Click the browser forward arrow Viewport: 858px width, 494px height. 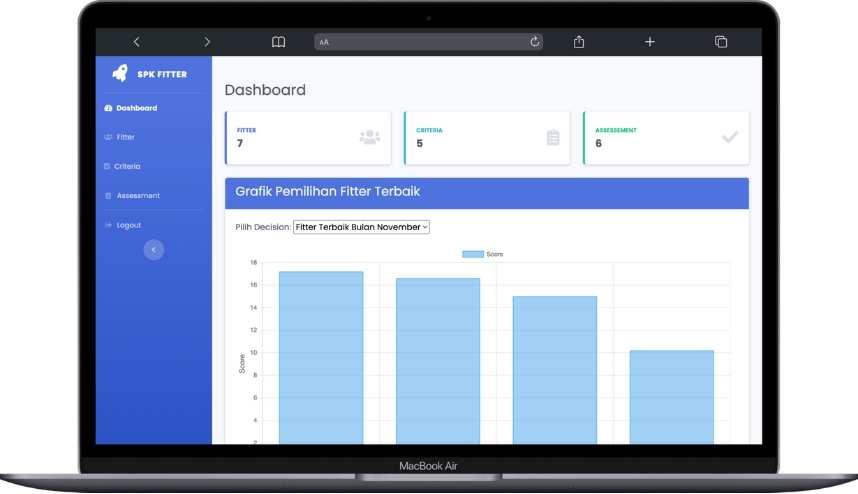(207, 42)
